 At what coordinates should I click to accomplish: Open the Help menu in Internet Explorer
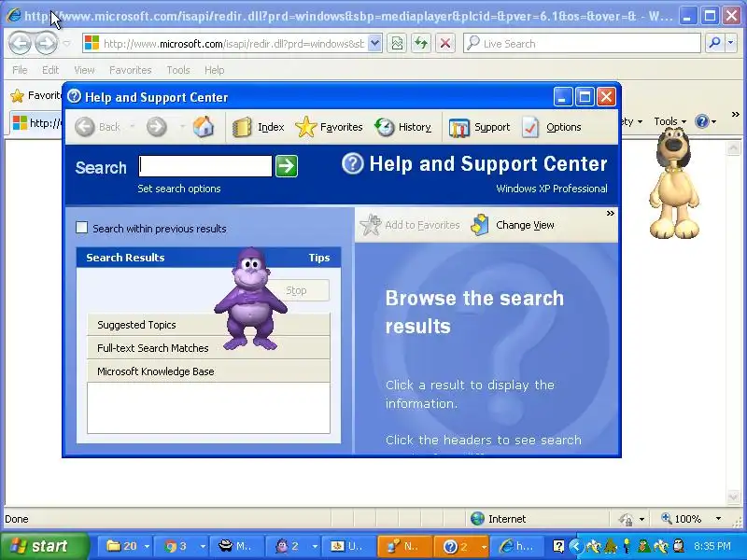pyautogui.click(x=215, y=70)
